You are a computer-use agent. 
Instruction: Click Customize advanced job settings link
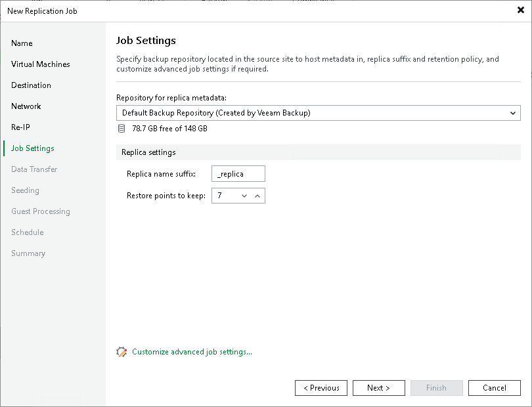(190, 352)
